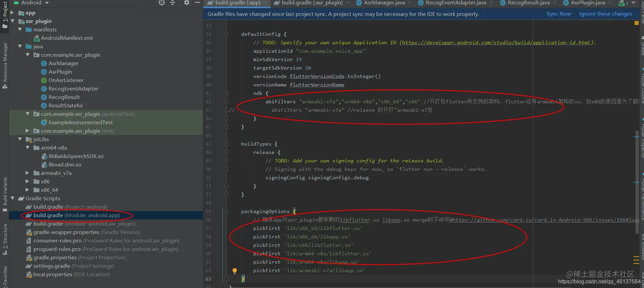The height and width of the screenshot is (288, 644).
Task: Switch to build.gradle (:app) tab
Action: 238,3
